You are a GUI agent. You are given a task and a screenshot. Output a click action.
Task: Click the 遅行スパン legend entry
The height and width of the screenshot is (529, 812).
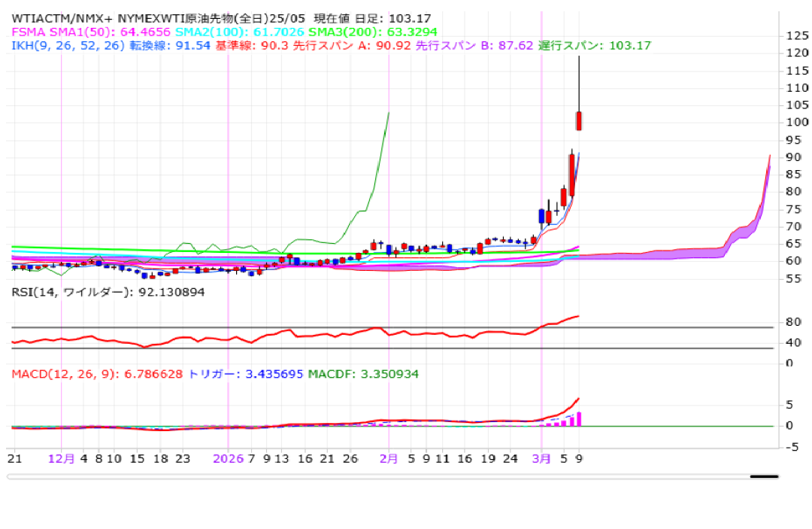pos(594,45)
